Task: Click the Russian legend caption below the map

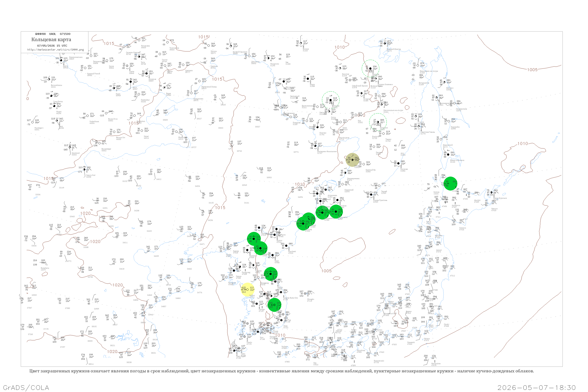Action: pyautogui.click(x=281, y=371)
